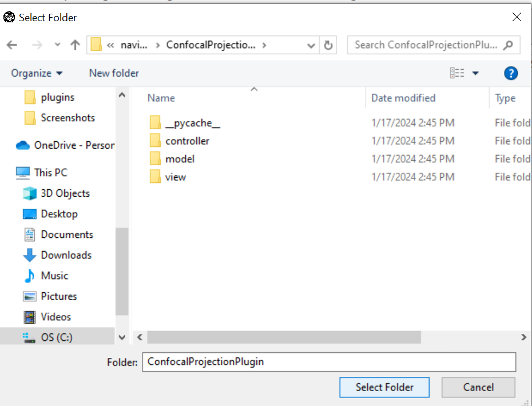Go back using the back arrow
532x406 pixels.
pyautogui.click(x=12, y=45)
